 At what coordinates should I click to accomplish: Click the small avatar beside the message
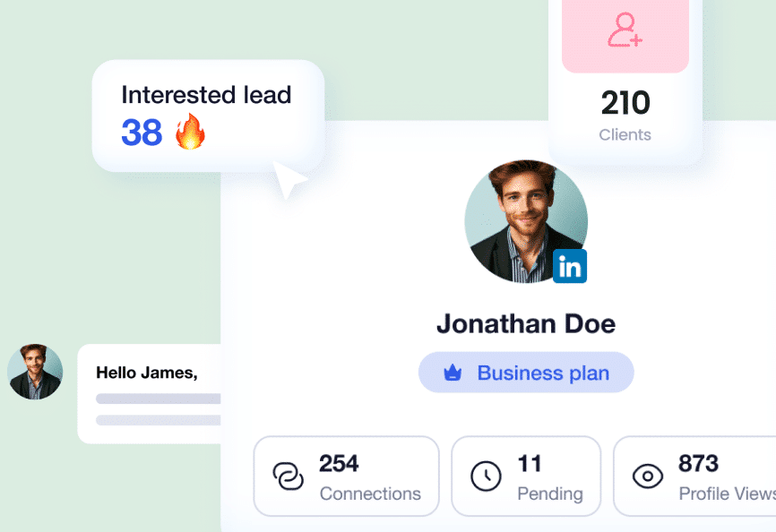tap(35, 372)
